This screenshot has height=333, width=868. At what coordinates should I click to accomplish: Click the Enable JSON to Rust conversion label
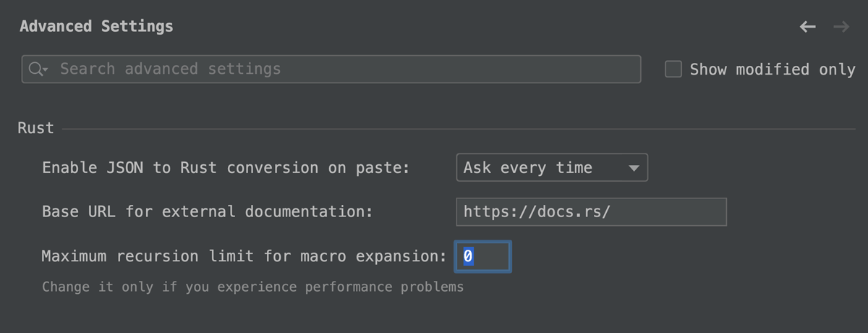(x=226, y=168)
